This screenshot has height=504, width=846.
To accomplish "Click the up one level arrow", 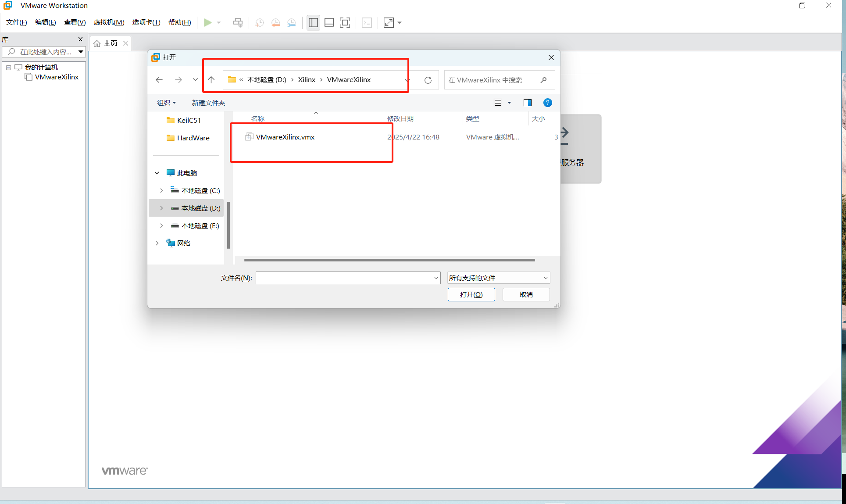I will pyautogui.click(x=211, y=80).
